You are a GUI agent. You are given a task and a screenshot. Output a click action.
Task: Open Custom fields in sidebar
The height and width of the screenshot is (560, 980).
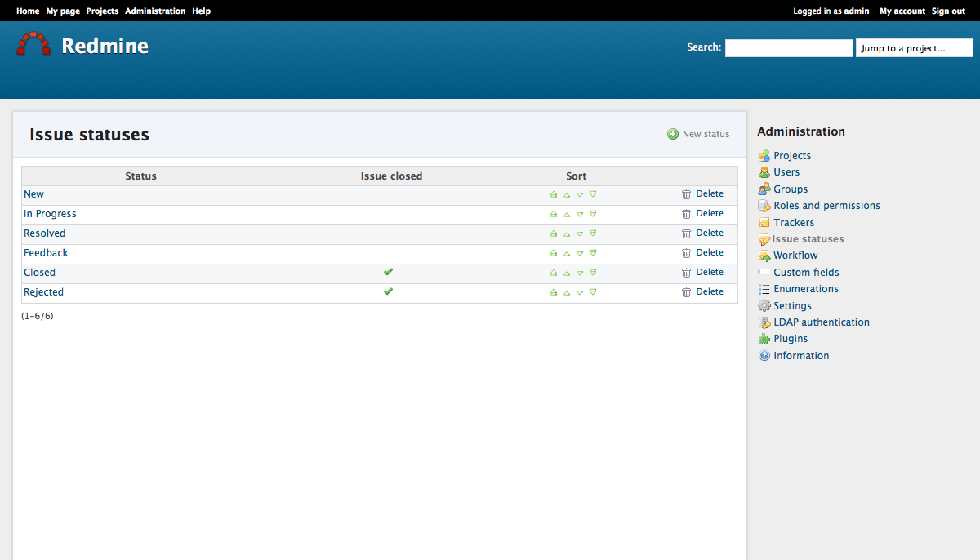pyautogui.click(x=806, y=273)
